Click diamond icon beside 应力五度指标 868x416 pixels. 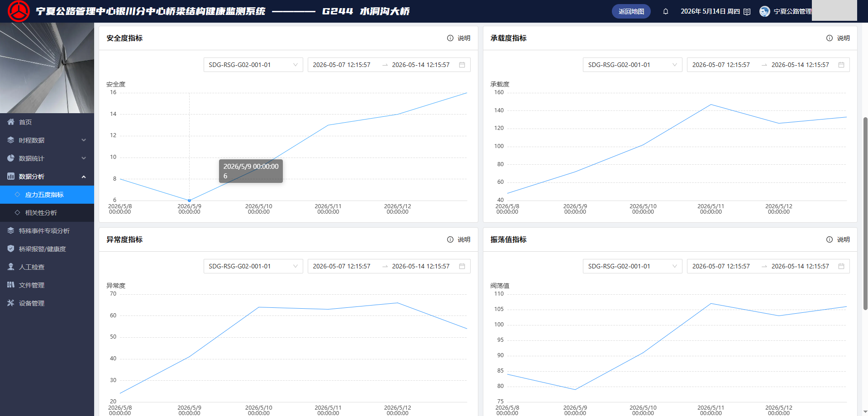pyautogui.click(x=18, y=194)
